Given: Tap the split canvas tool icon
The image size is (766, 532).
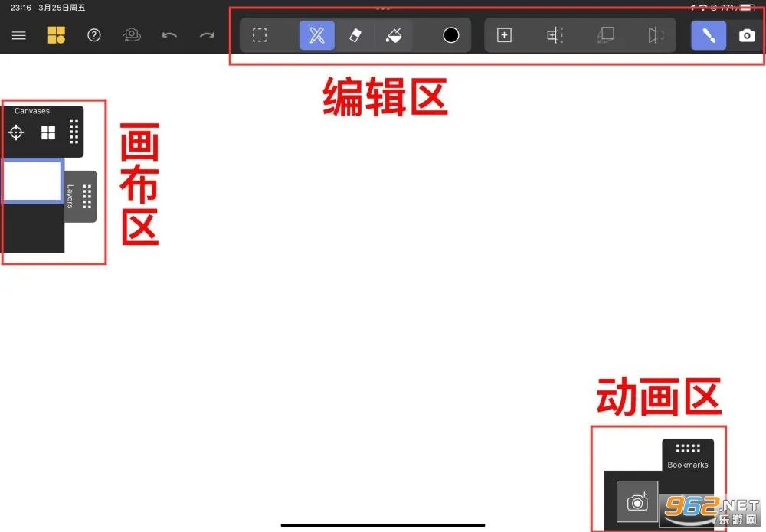Looking at the screenshot, I should point(555,35).
